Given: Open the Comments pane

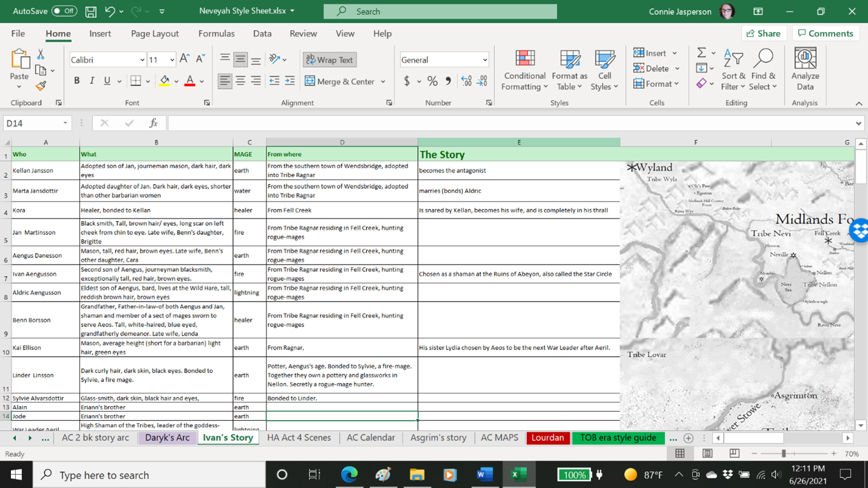Looking at the screenshot, I should [x=826, y=33].
